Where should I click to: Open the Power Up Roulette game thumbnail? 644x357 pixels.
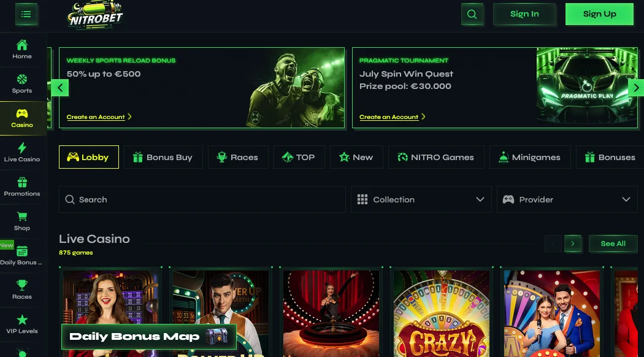pyautogui.click(x=221, y=297)
